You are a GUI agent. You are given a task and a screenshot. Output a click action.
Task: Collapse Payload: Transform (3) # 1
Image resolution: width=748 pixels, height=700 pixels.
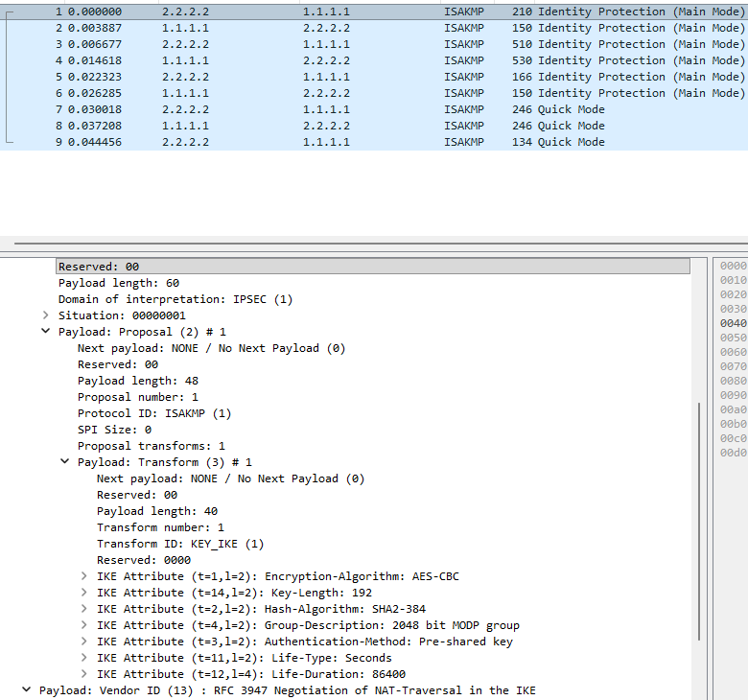point(65,462)
